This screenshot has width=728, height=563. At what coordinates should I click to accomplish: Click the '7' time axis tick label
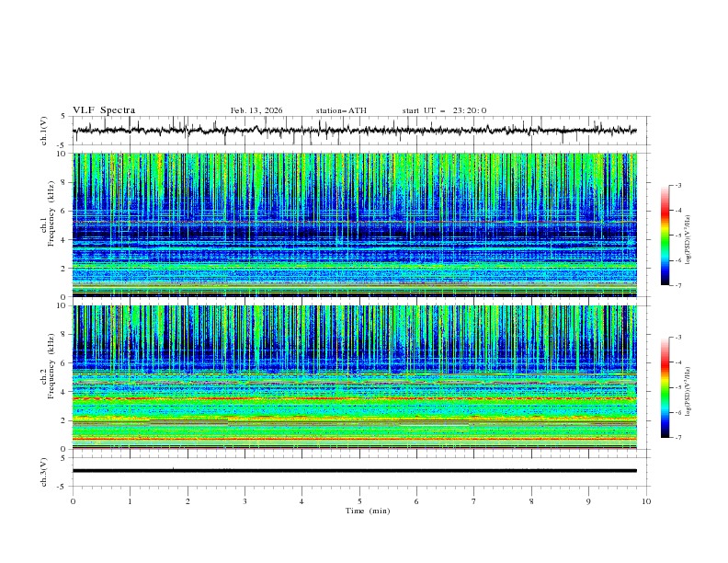click(x=474, y=501)
